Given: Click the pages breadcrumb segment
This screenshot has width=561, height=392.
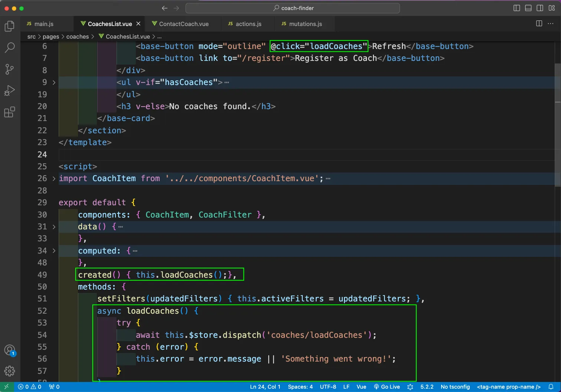Looking at the screenshot, I should [51, 36].
